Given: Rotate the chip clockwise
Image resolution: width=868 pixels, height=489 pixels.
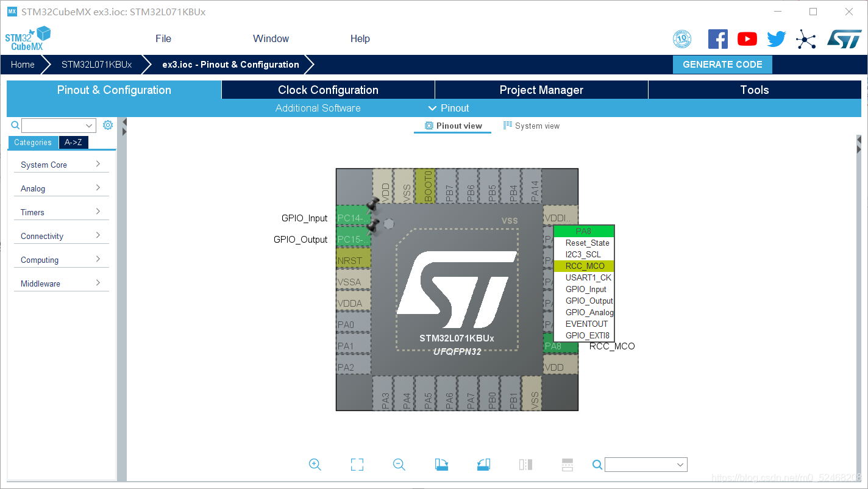Looking at the screenshot, I should pyautogui.click(x=441, y=465).
